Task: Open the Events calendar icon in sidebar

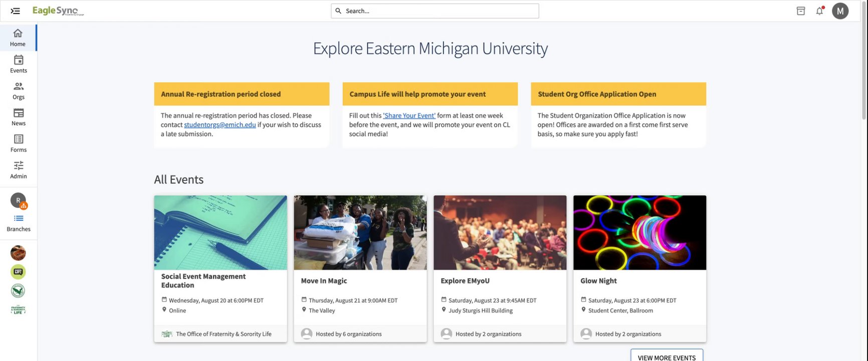Action: 19,60
